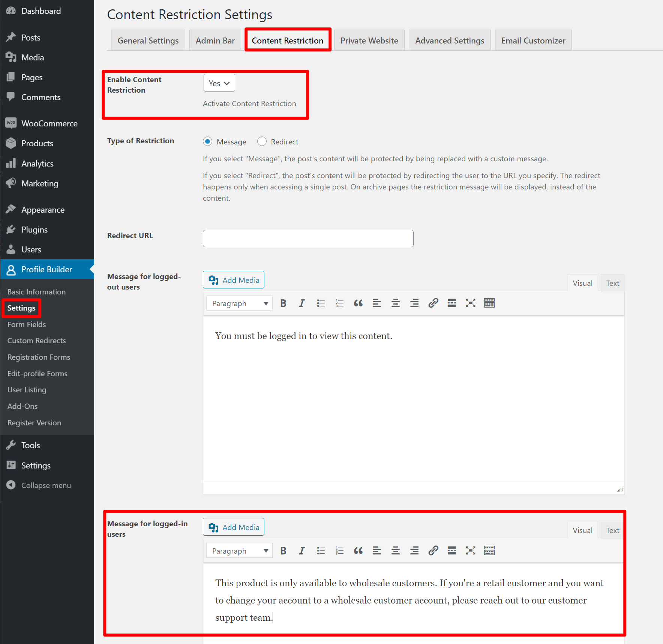Click Italic in logged-in message editor
663x644 pixels.
coord(302,551)
